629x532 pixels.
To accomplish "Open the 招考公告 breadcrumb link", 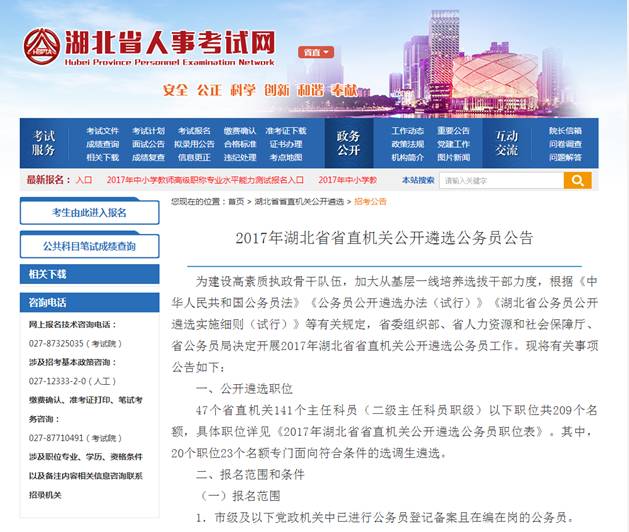I will click(x=370, y=201).
